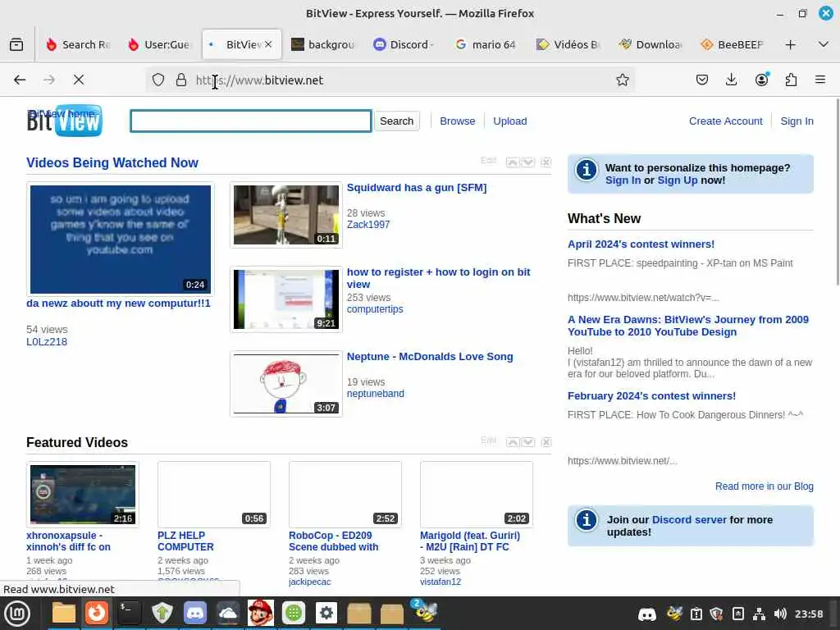Open the settings gear taskbar icon
840x630 pixels.
pos(326,614)
